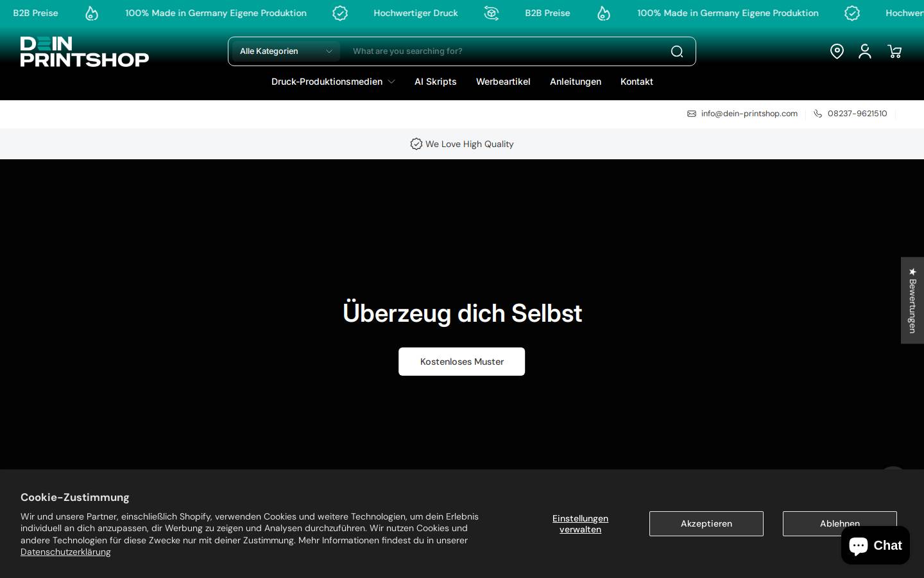This screenshot has width=924, height=578.
Task: Click the search magnifier icon
Action: tap(677, 51)
